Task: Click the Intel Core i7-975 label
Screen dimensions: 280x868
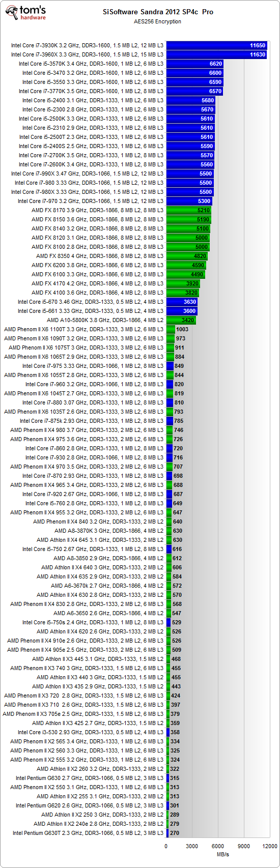Action: [93, 366]
